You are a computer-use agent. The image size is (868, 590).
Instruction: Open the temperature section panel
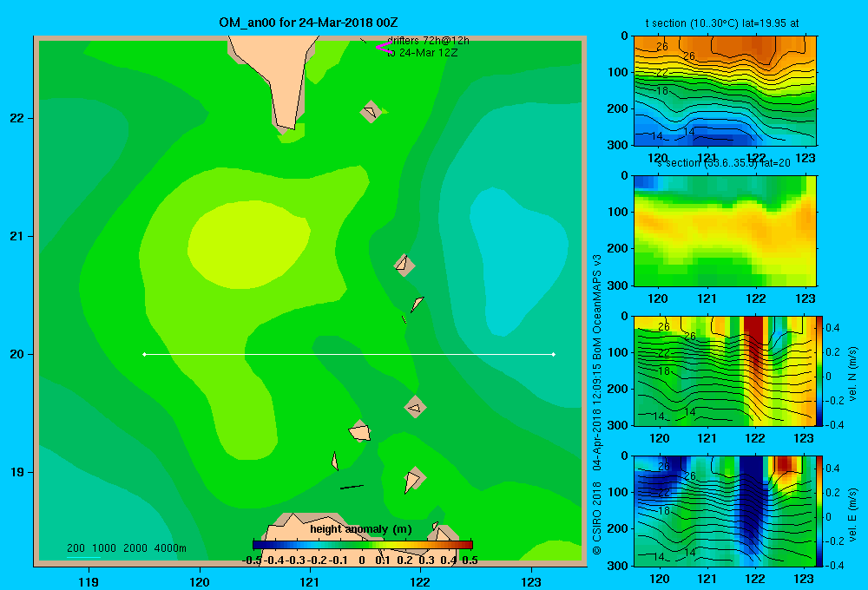click(x=725, y=91)
